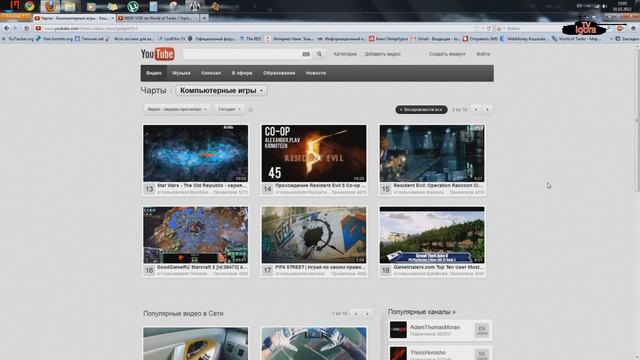Click the Прохождение Resident Evil 5 Co-op title

320,185
